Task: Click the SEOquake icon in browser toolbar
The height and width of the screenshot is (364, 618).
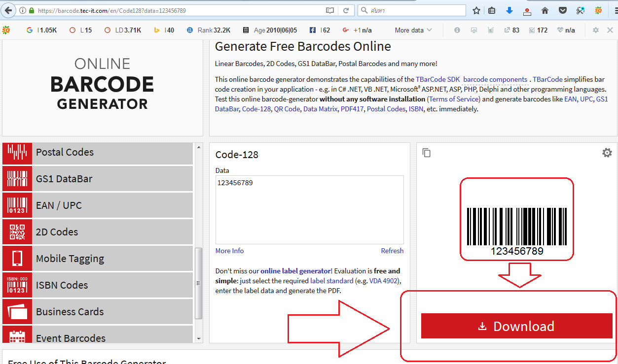Action: 598,10
